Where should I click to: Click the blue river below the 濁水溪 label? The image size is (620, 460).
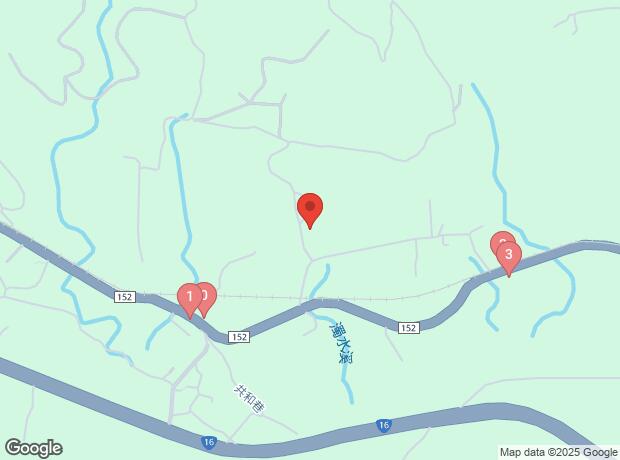tap(347, 383)
